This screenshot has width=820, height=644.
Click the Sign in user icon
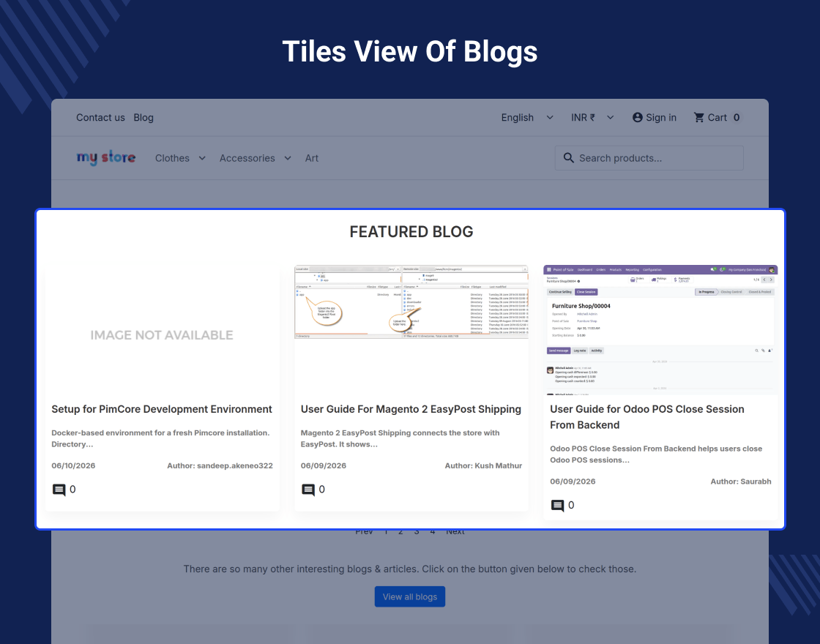pos(637,118)
